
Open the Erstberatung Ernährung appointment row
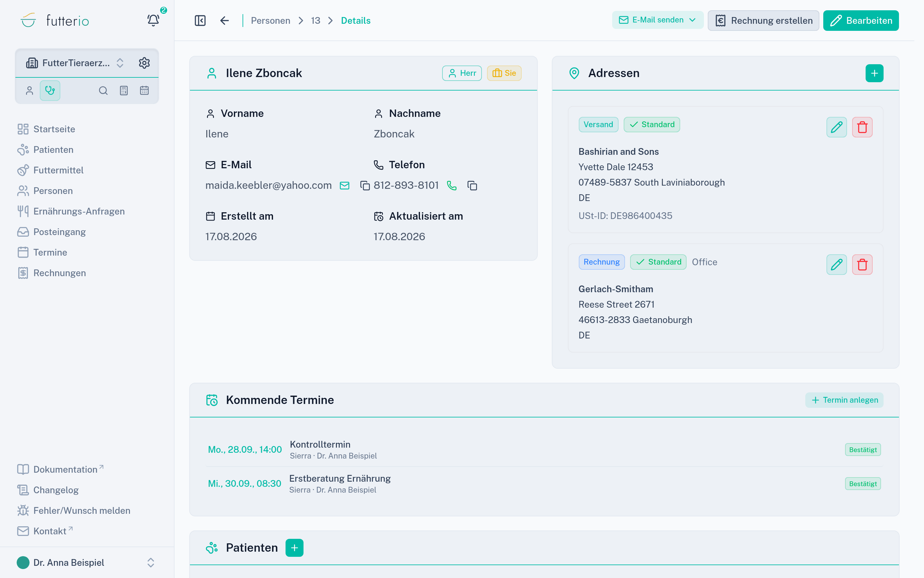[544, 484]
